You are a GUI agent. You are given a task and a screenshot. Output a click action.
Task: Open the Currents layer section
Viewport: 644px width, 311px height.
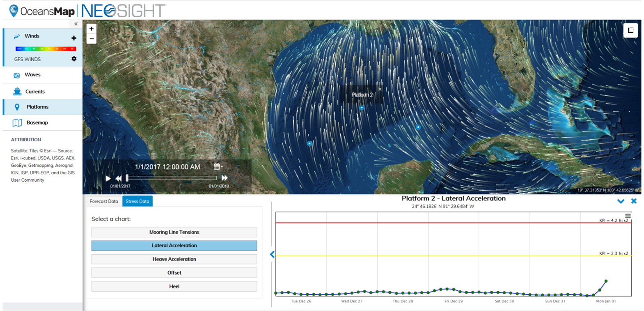click(42, 92)
